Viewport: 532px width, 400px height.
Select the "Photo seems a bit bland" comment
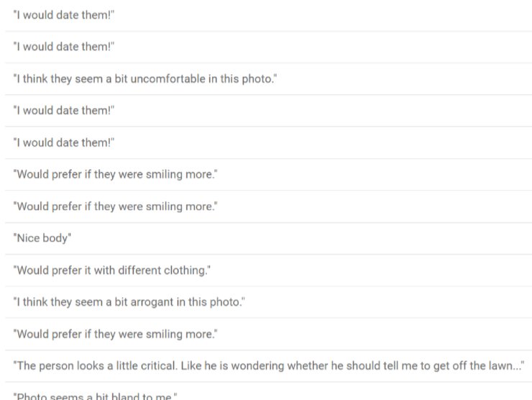[94, 395]
